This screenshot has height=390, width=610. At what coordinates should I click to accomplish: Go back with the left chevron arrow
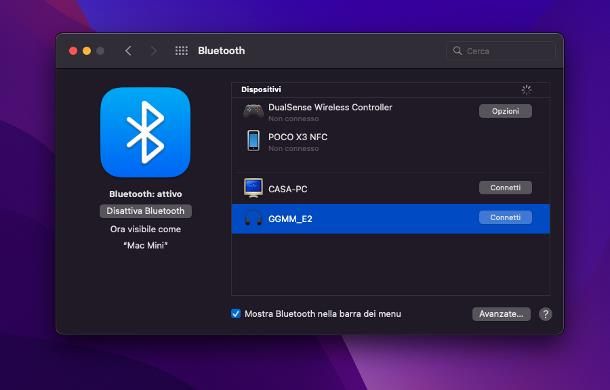point(128,51)
